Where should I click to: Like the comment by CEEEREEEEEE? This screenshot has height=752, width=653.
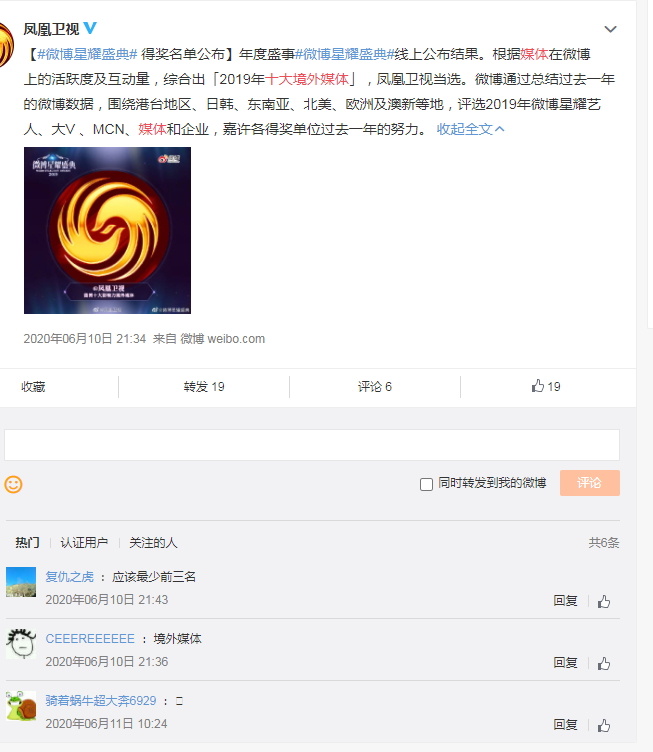pos(604,663)
